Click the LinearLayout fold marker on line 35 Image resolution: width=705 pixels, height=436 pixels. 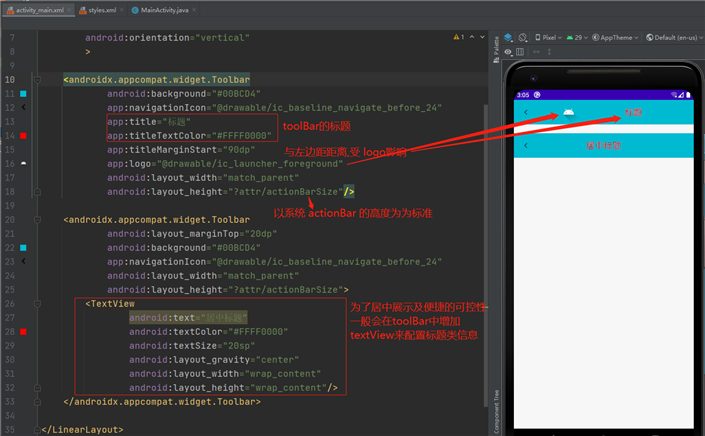coord(37,430)
